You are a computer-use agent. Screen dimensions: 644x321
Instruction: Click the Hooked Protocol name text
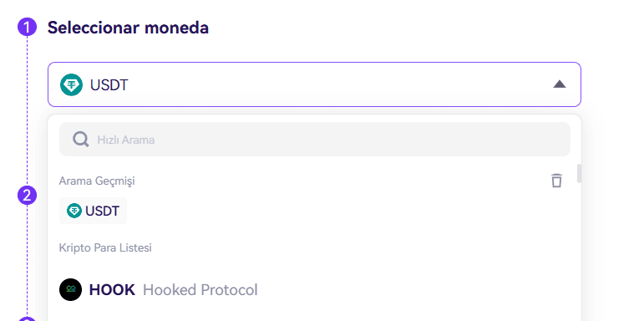click(x=200, y=290)
